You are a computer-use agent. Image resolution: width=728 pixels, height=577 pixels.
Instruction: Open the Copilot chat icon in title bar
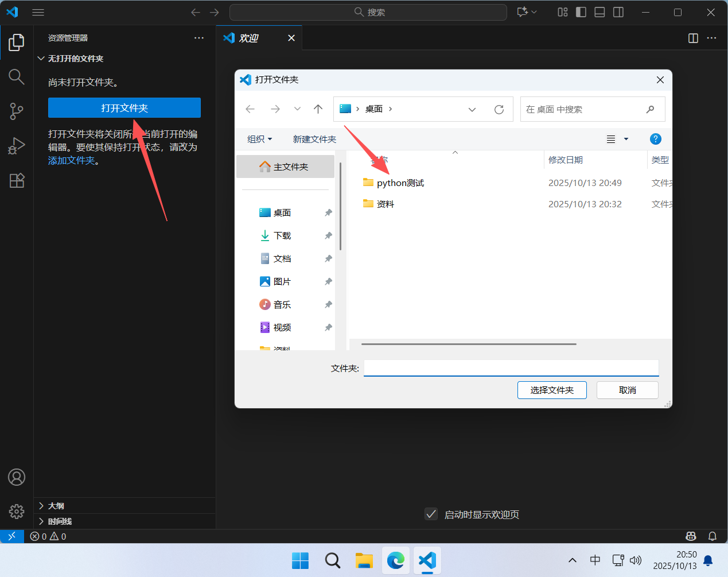(x=523, y=12)
